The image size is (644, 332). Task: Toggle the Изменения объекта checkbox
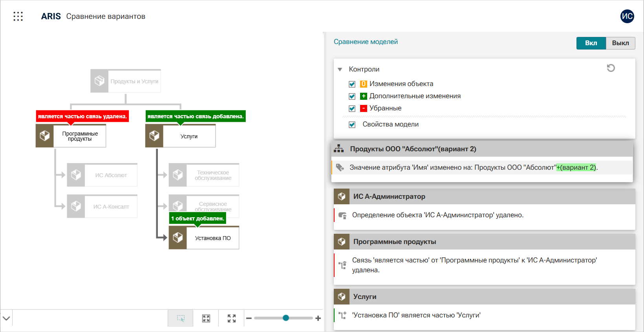coord(352,84)
